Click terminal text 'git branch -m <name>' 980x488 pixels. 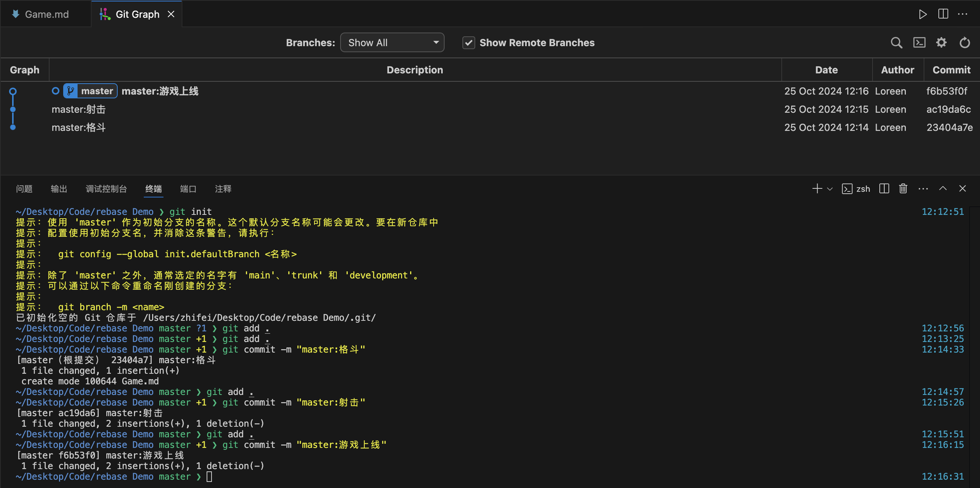pyautogui.click(x=111, y=307)
